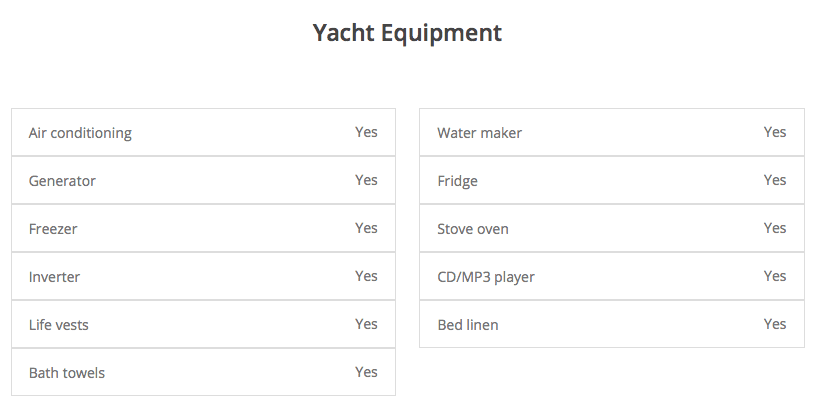Click the Generator equipment label
The image size is (818, 412).
[62, 181]
